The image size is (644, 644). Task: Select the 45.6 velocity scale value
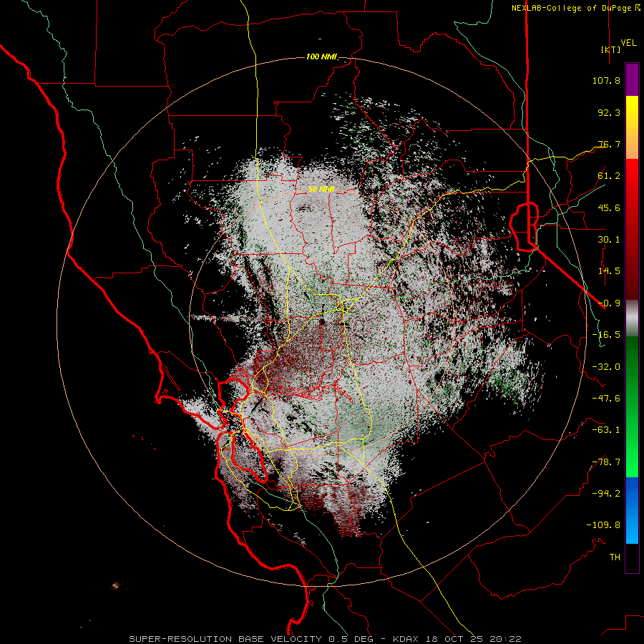click(x=609, y=208)
